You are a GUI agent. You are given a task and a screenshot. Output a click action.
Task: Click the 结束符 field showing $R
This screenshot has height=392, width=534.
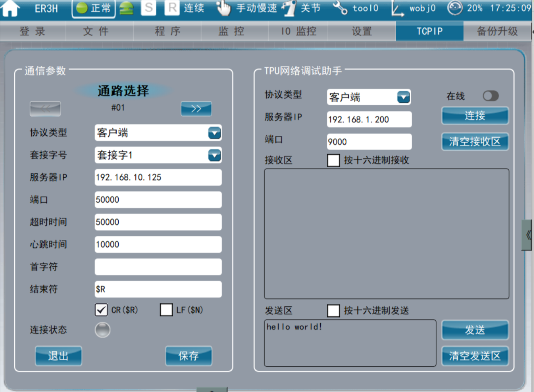(158, 289)
